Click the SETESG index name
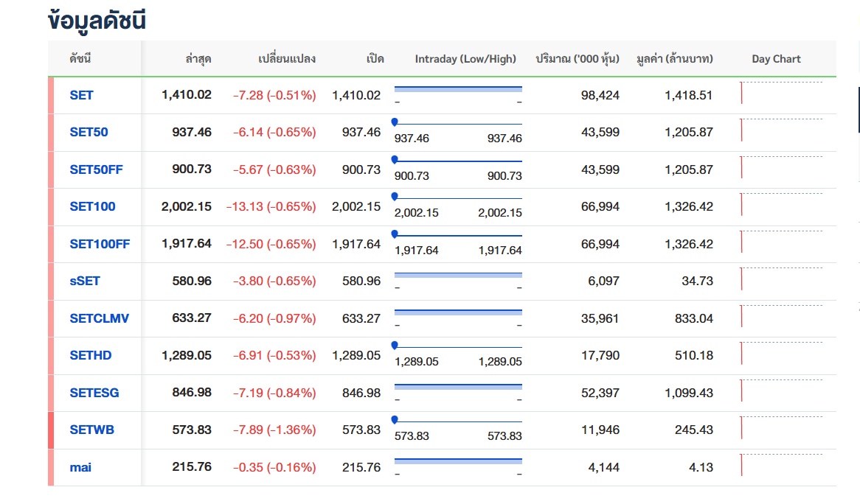Viewport: 860px width, 504px height. (94, 393)
